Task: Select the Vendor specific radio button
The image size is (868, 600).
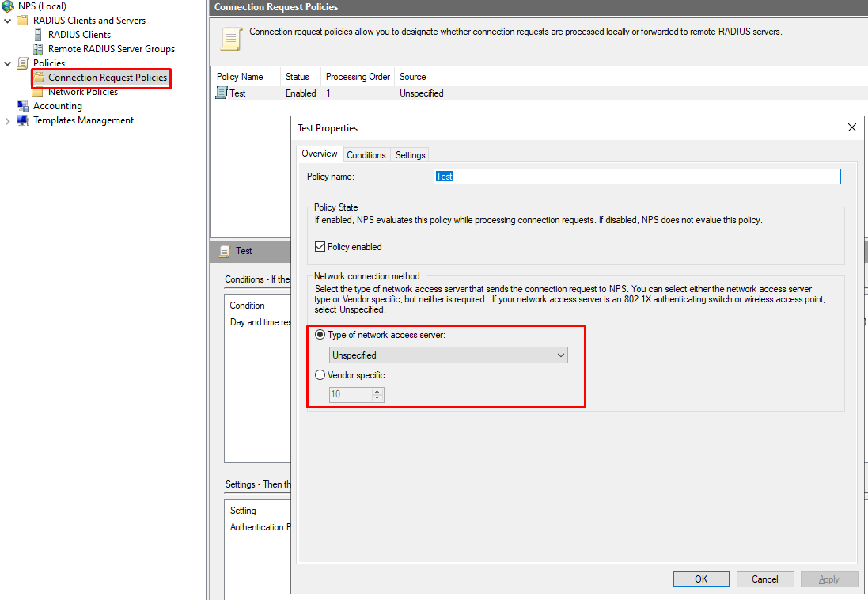Action: point(320,375)
